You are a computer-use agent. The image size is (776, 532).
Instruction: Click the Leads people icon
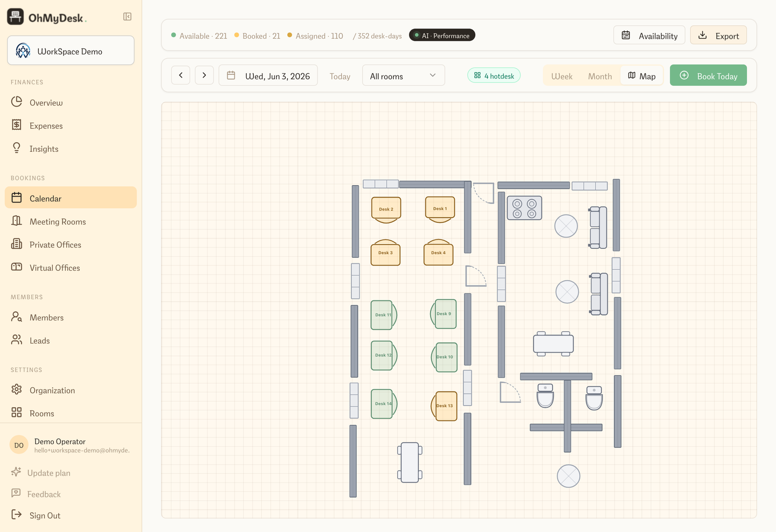click(17, 340)
